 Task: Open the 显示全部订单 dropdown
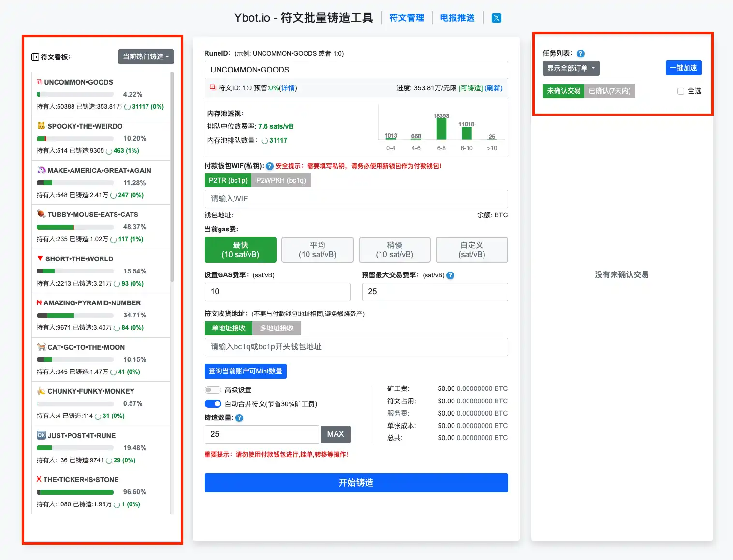click(571, 68)
